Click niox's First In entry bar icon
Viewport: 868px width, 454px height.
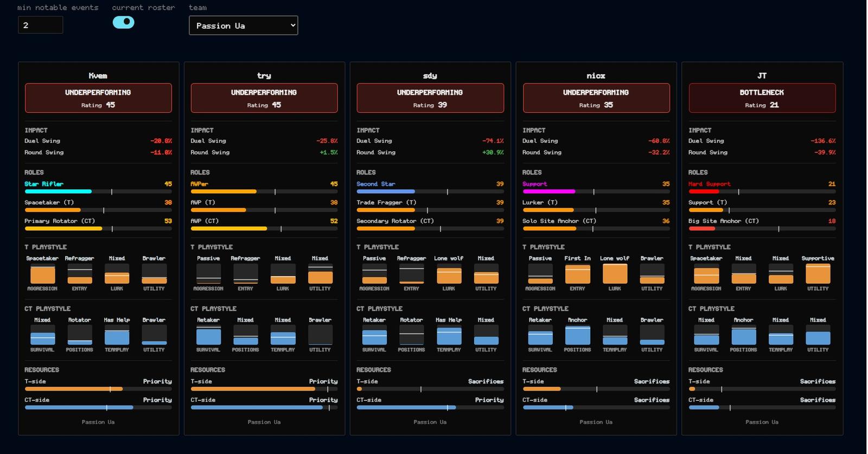[577, 274]
